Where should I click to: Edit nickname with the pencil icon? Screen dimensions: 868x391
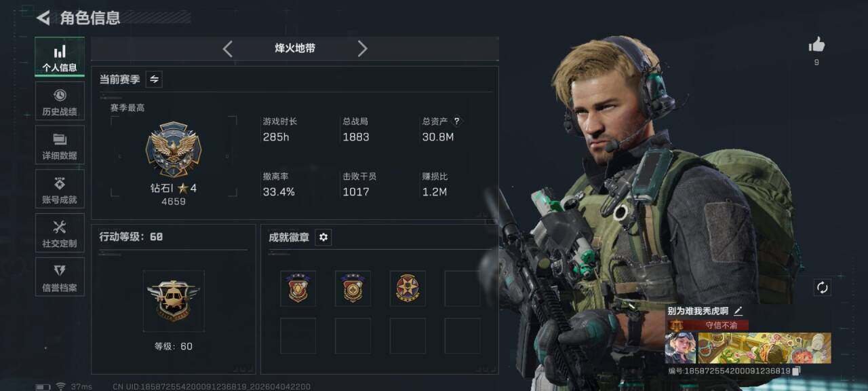(x=738, y=311)
